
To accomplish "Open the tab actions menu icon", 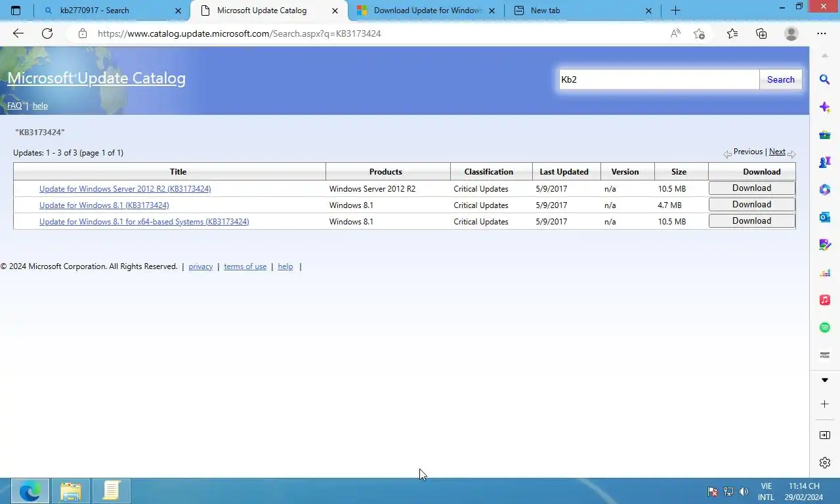I will [x=16, y=10].
